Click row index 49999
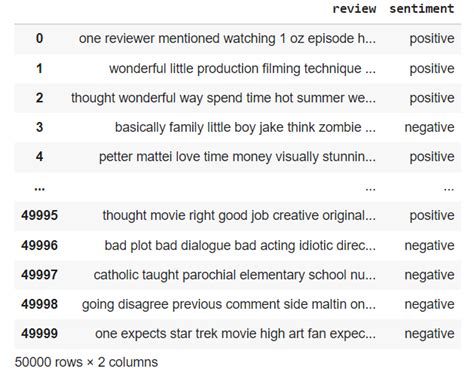Viewport: 474px width, 378px height. pyautogui.click(x=39, y=333)
